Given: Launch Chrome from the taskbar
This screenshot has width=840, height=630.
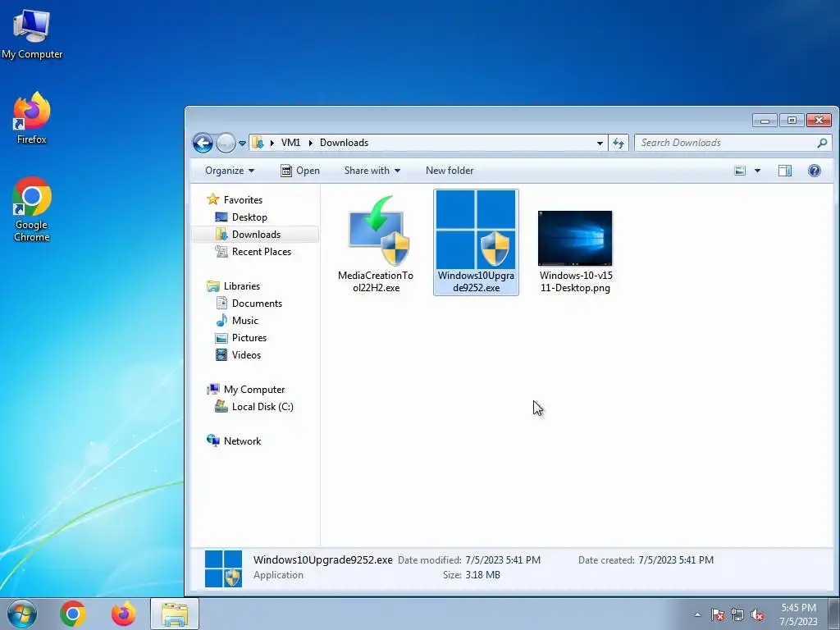Looking at the screenshot, I should [73, 614].
